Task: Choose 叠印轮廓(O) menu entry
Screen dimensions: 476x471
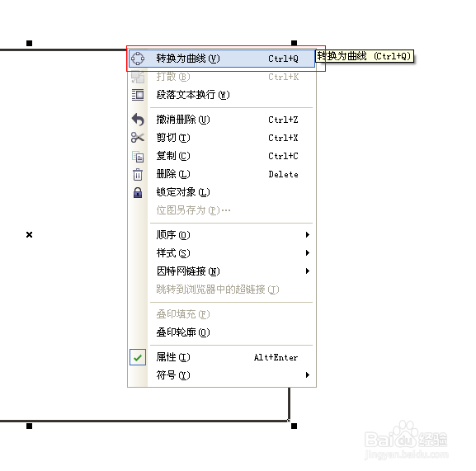Action: 222,332
